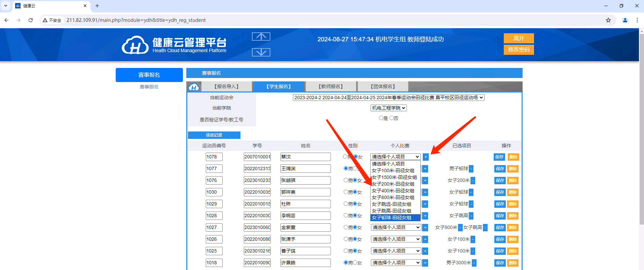Click the cloud logo left of 报名导入 tab
The image size is (644, 270).
[194, 87]
